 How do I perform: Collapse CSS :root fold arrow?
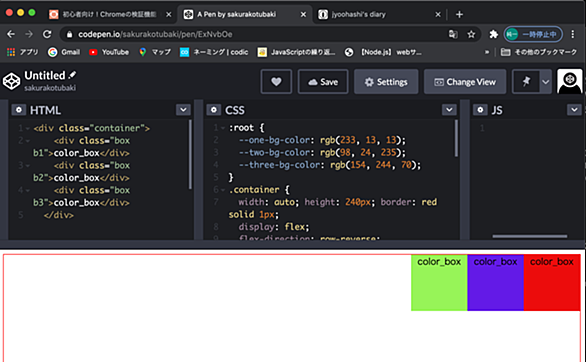coord(223,128)
